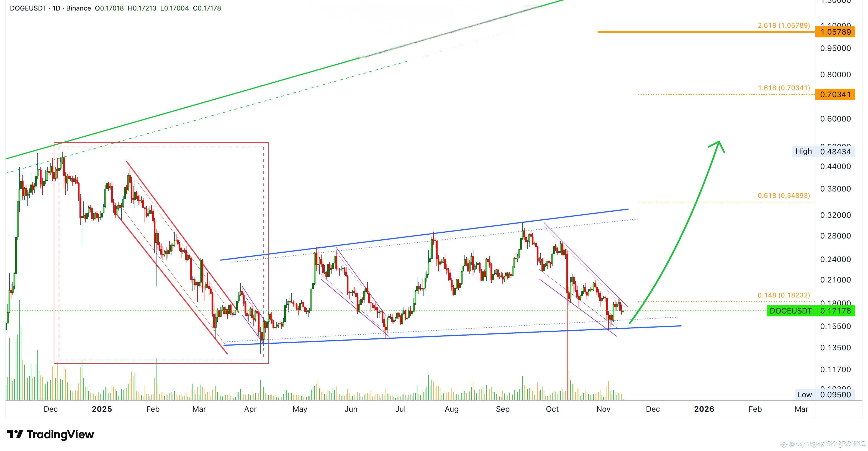This screenshot has width=868, height=451.
Task: Click the TradingView logo
Action: (x=50, y=434)
